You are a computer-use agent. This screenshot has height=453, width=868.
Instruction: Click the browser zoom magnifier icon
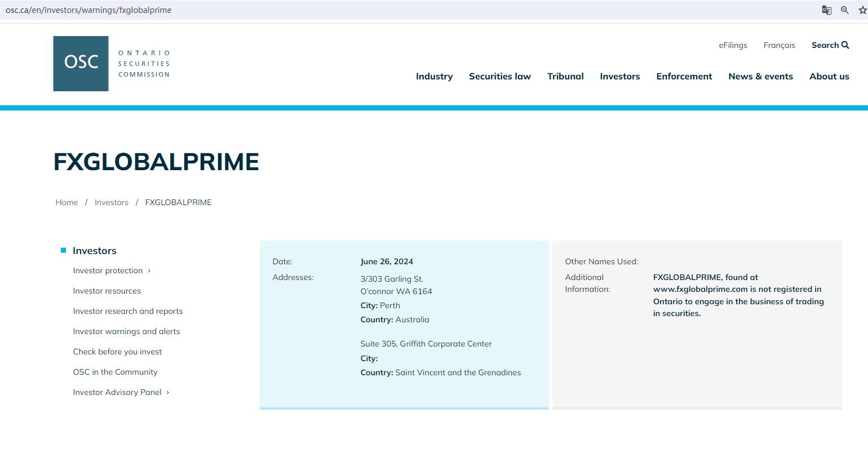[x=844, y=10]
